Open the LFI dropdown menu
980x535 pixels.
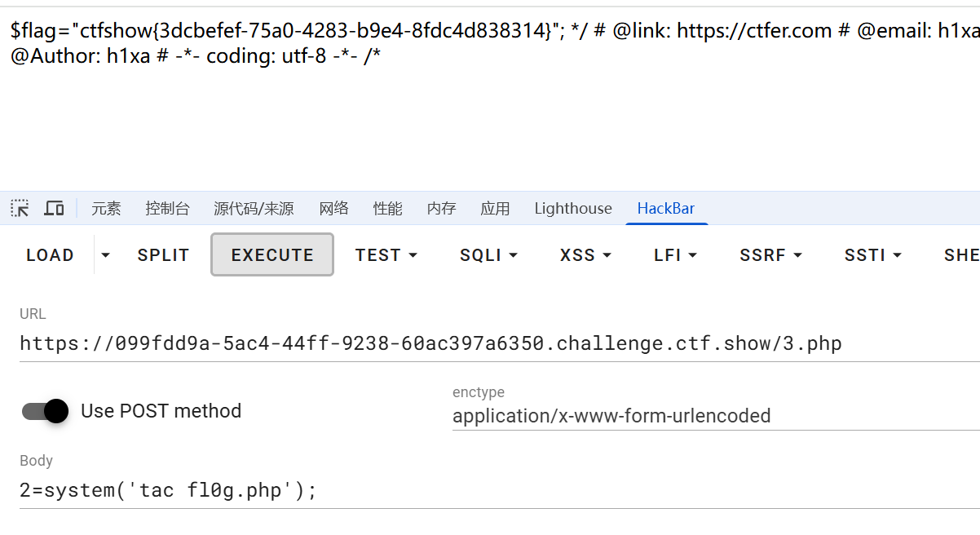(676, 255)
